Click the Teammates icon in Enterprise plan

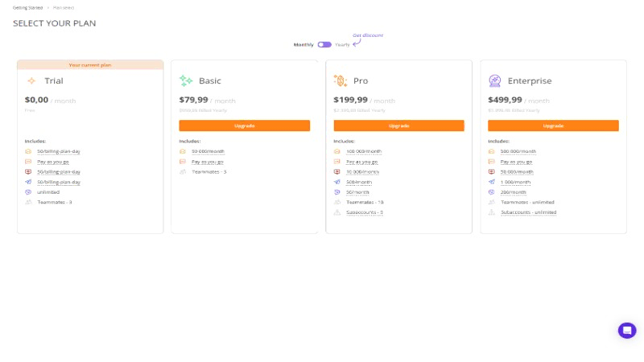coord(492,202)
